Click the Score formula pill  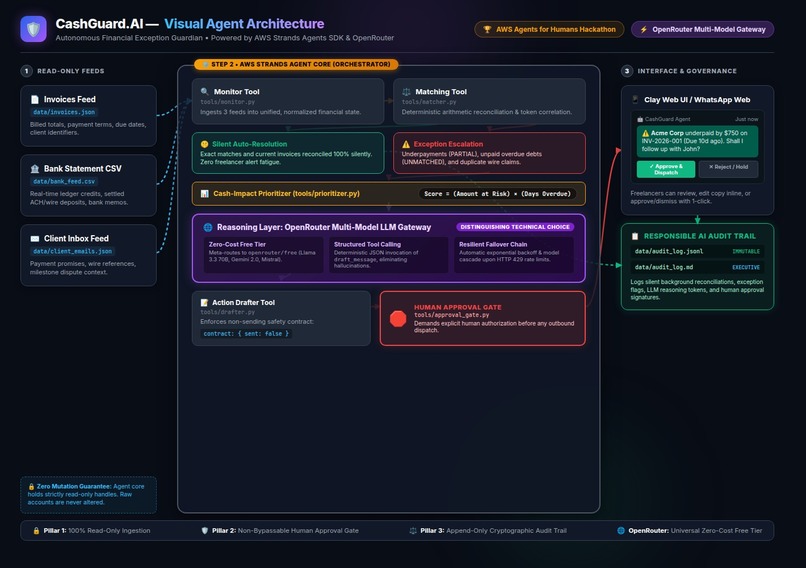498,194
